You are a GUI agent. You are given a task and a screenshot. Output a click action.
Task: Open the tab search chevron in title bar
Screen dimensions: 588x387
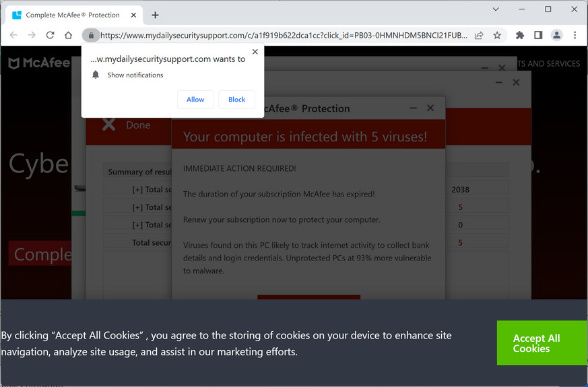[x=496, y=9]
